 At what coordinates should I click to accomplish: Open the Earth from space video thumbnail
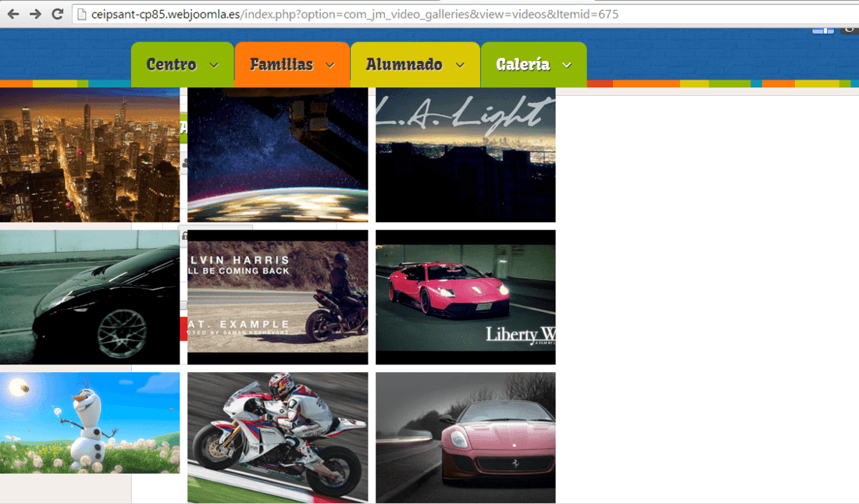tap(278, 154)
